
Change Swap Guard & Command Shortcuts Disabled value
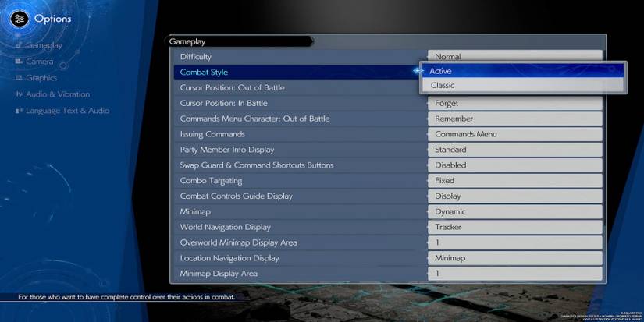tap(514, 165)
